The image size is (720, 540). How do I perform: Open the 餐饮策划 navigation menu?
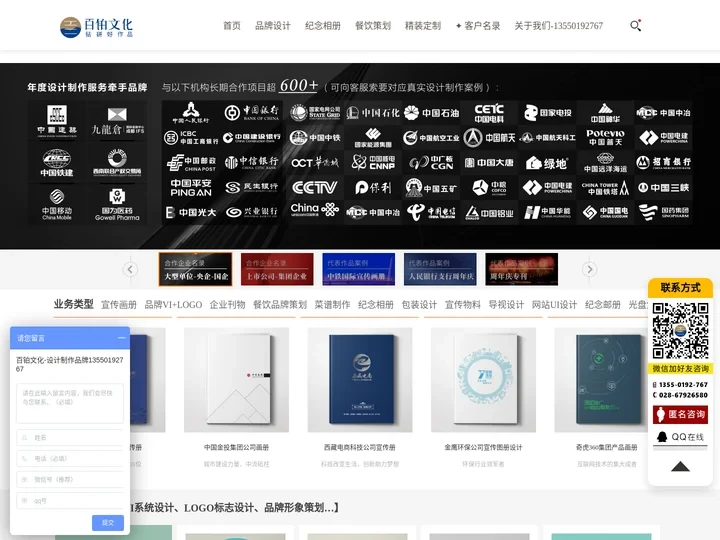click(x=373, y=26)
